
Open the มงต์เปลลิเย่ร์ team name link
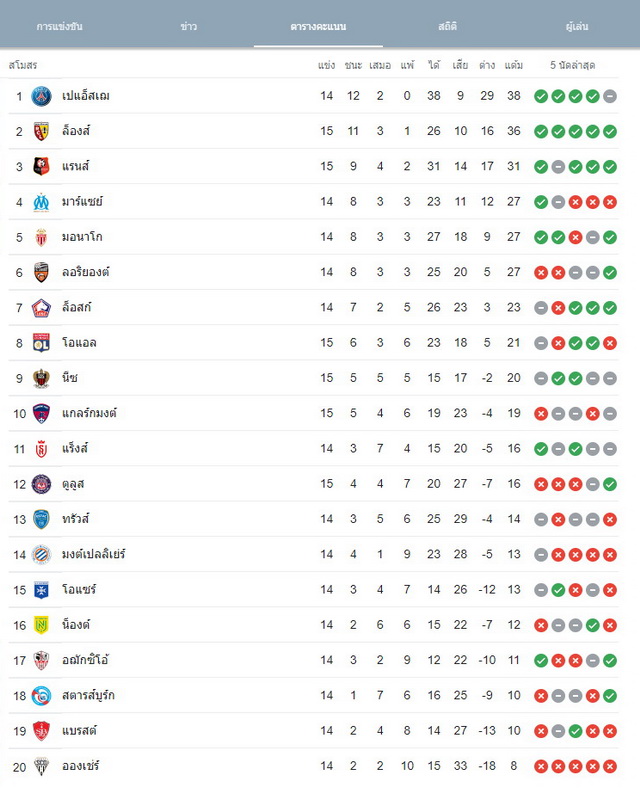click(x=93, y=554)
